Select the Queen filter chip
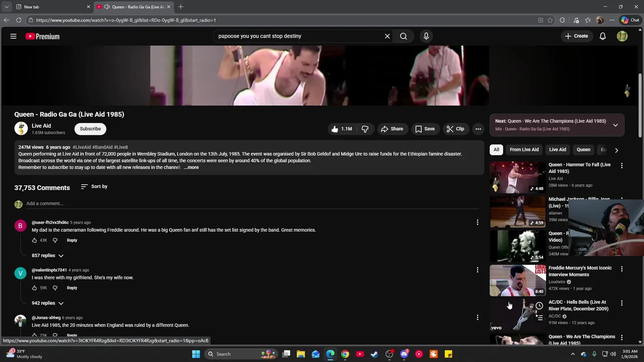The height and width of the screenshot is (362, 644). click(x=584, y=150)
